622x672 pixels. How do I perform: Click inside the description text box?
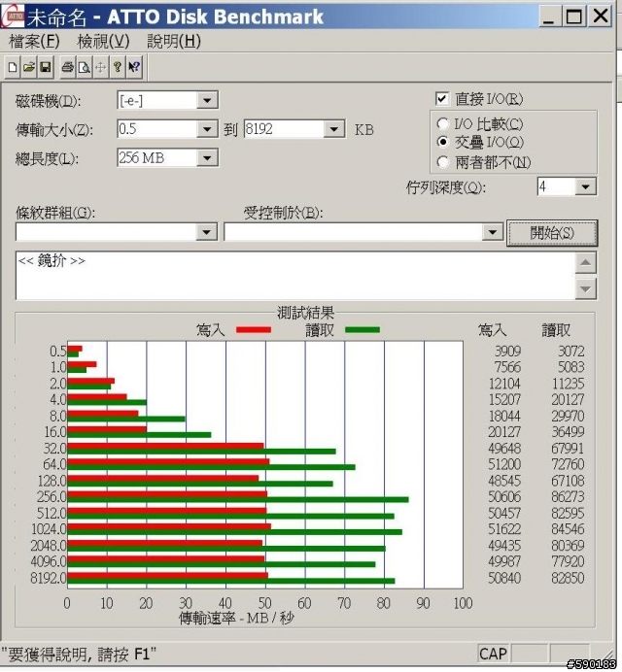295,276
